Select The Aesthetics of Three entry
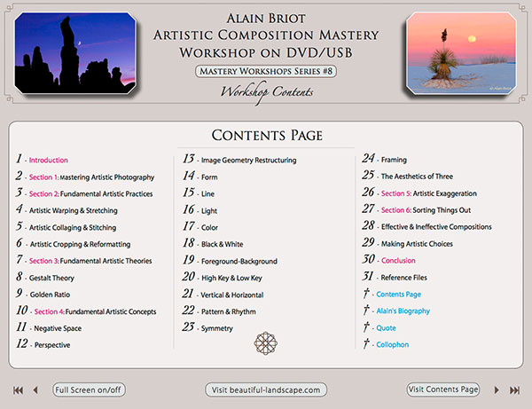 [417, 177]
